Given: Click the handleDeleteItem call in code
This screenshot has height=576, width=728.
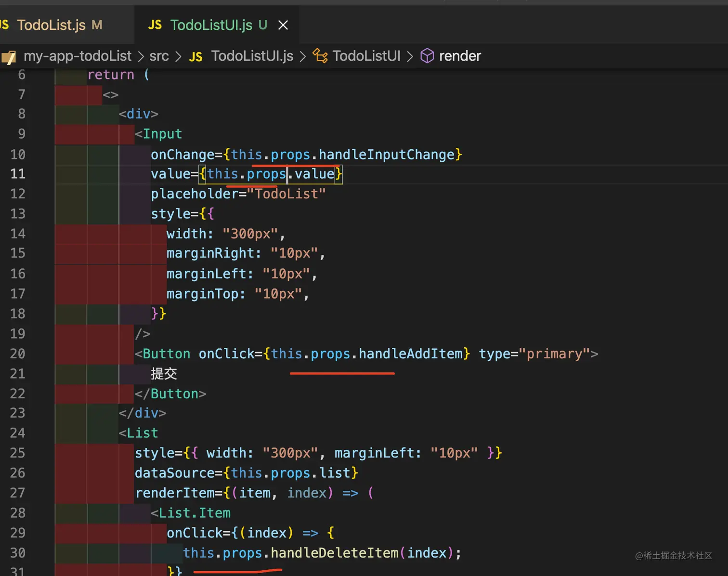Looking at the screenshot, I should (334, 553).
